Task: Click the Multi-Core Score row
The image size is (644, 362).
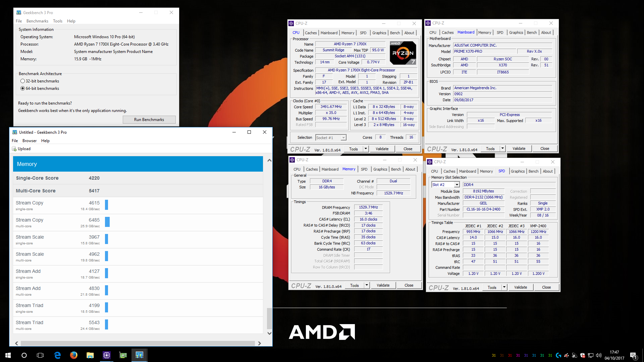Action: click(138, 191)
